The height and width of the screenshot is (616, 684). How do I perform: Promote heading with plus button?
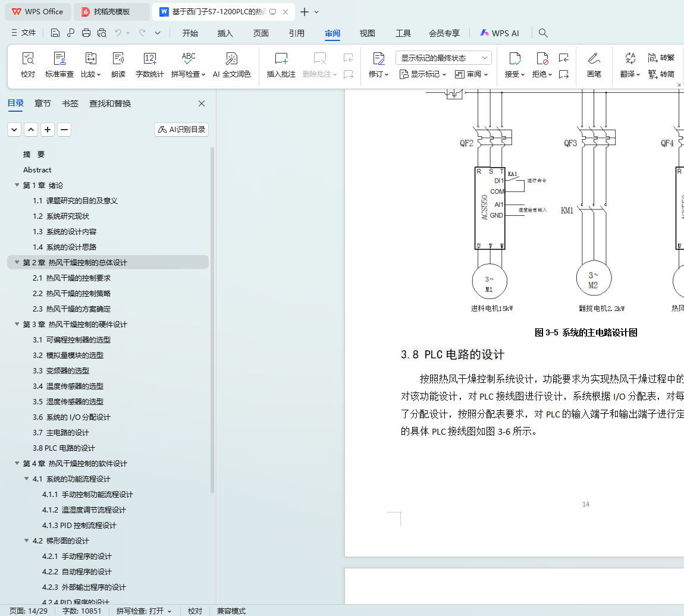[48, 130]
